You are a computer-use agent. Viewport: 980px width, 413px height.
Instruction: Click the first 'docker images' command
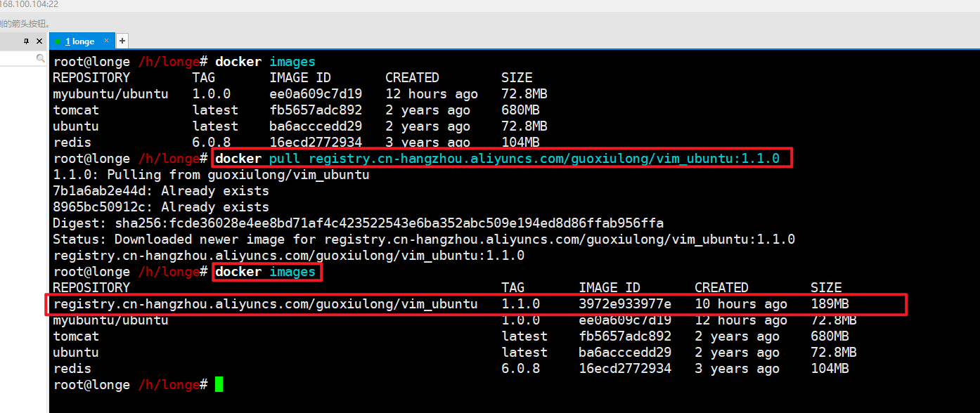(265, 62)
